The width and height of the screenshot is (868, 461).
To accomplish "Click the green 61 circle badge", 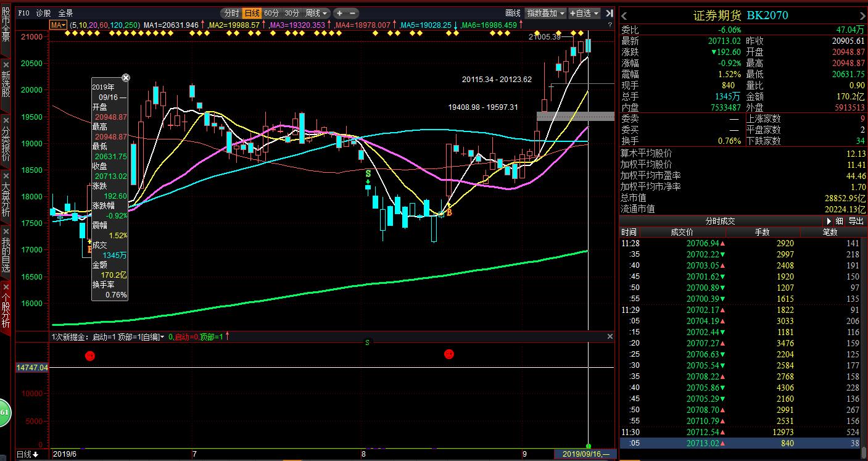I will point(4,412).
